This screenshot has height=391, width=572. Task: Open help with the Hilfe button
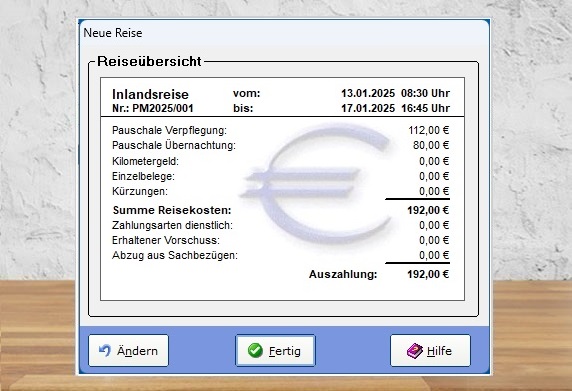coord(430,351)
